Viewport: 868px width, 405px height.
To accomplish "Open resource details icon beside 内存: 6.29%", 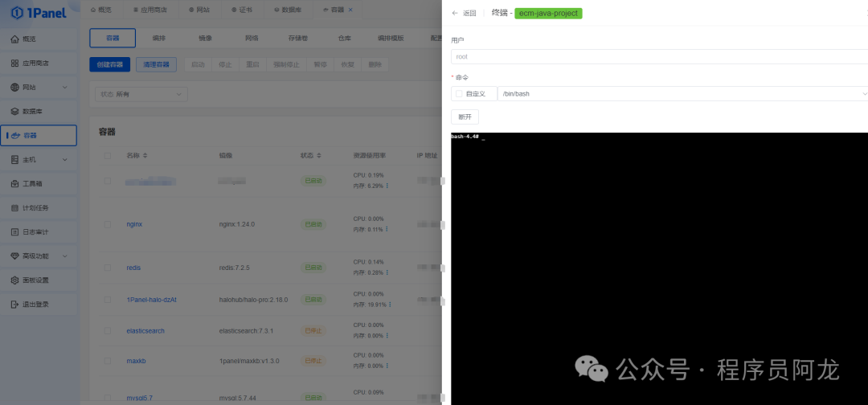I will (x=387, y=186).
